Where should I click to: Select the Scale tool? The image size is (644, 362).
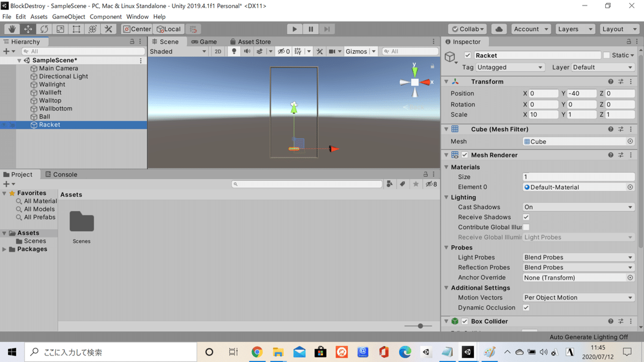point(60,29)
